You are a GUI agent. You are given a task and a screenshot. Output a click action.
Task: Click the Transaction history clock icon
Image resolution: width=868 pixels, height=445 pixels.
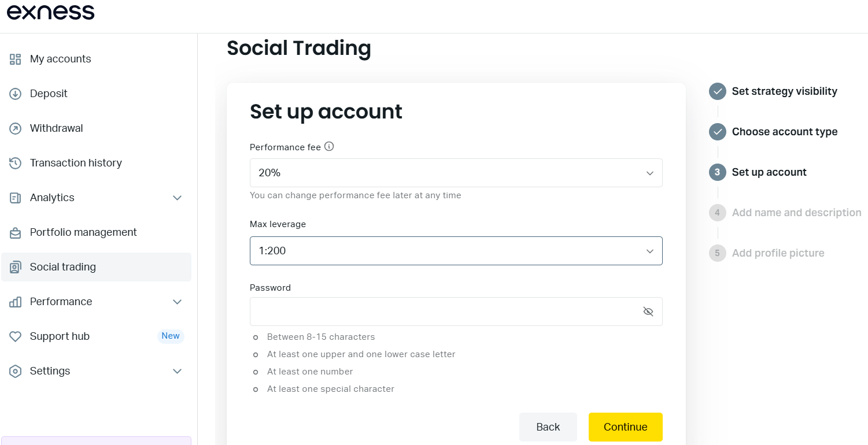(16, 163)
